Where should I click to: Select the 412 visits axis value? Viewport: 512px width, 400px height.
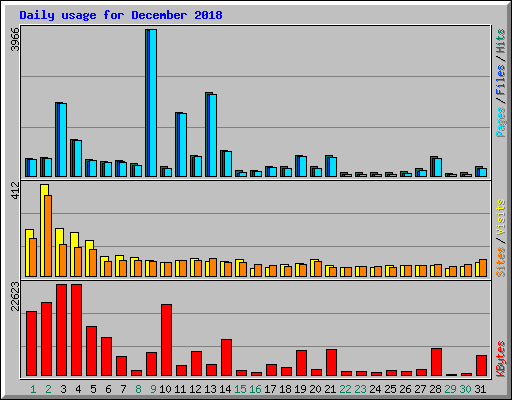tap(15, 190)
